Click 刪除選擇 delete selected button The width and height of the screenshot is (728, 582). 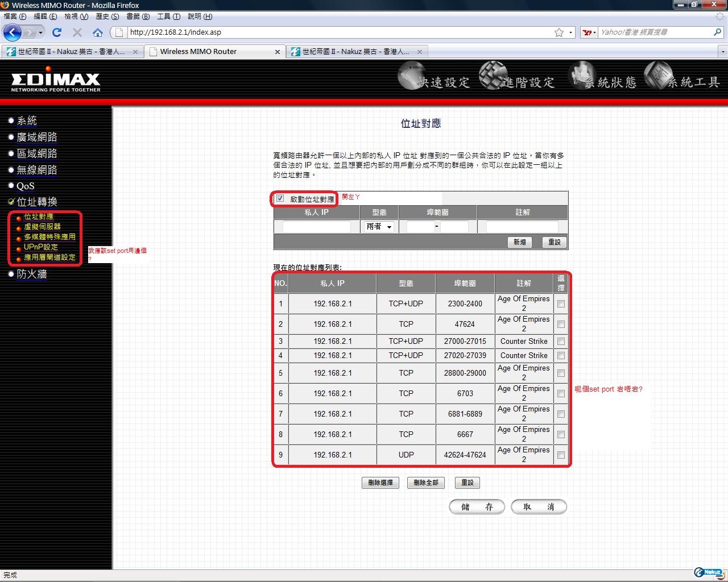(x=380, y=483)
